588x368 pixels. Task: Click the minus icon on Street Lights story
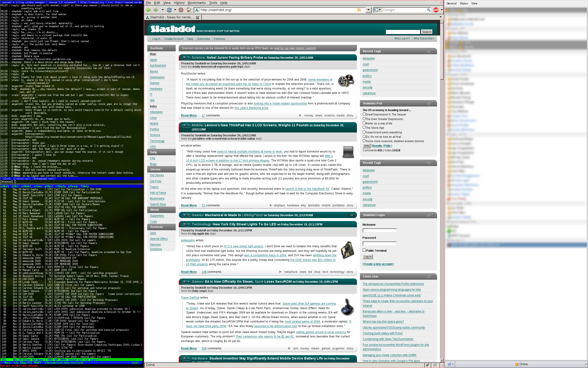[x=188, y=224]
